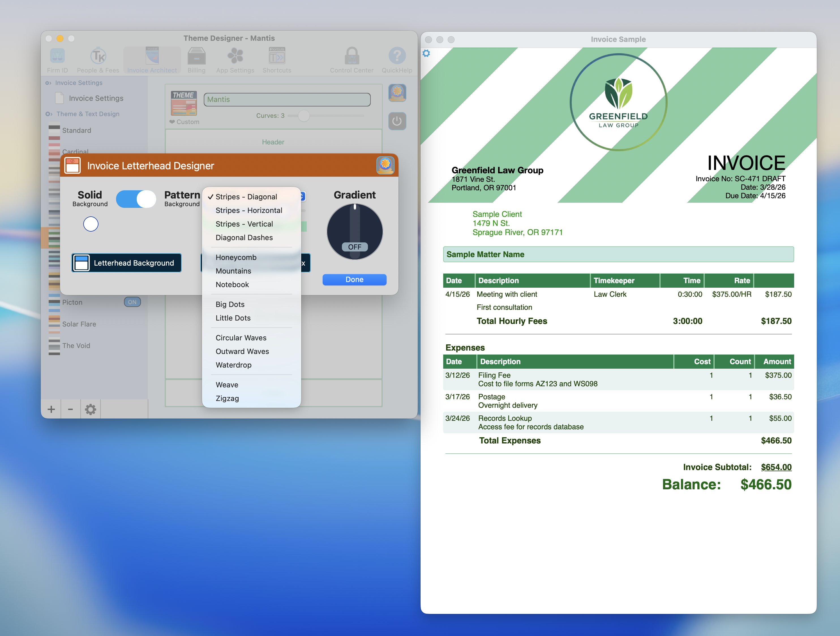
Task: Toggle the Solid/Pattern background switch
Action: [136, 199]
